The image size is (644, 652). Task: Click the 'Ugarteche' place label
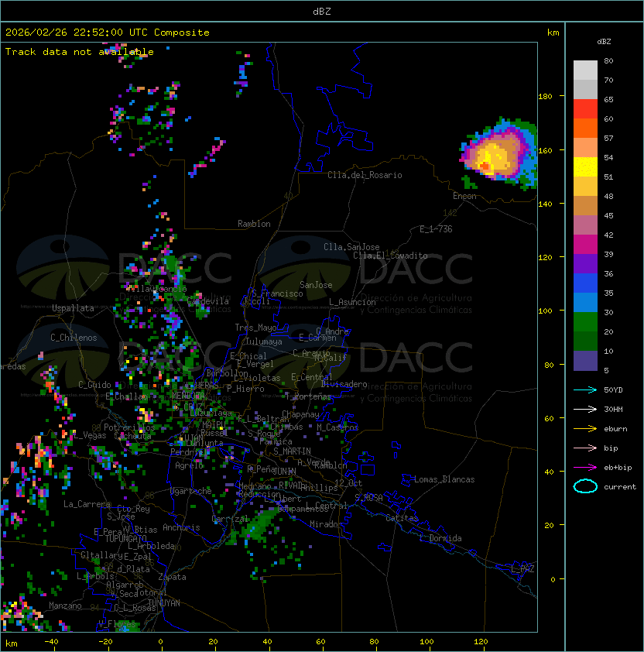[191, 491]
